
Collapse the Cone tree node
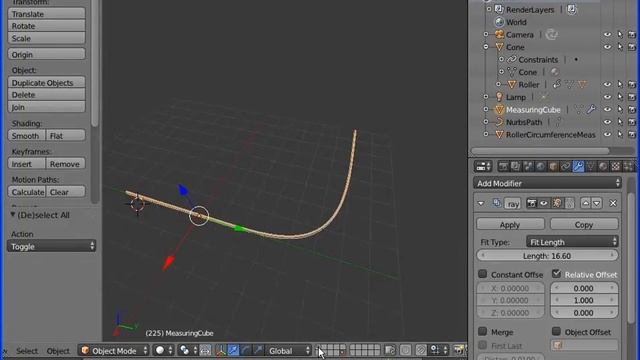pyautogui.click(x=486, y=47)
